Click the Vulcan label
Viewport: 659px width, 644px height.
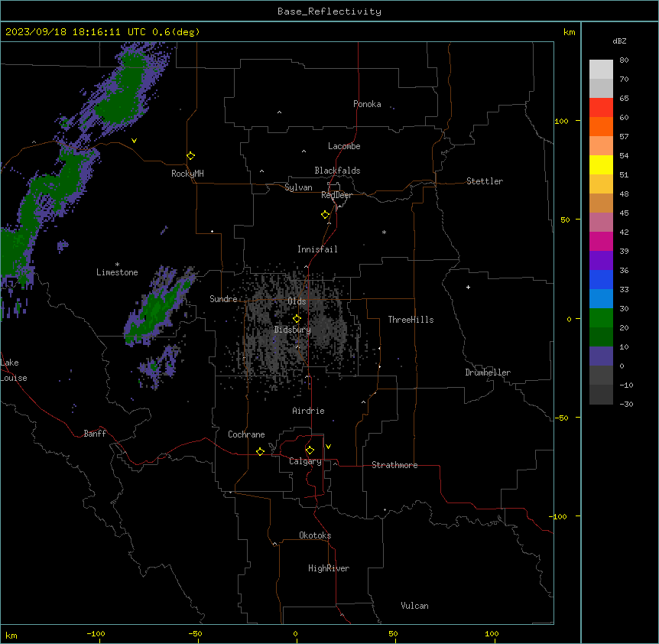[x=415, y=606]
